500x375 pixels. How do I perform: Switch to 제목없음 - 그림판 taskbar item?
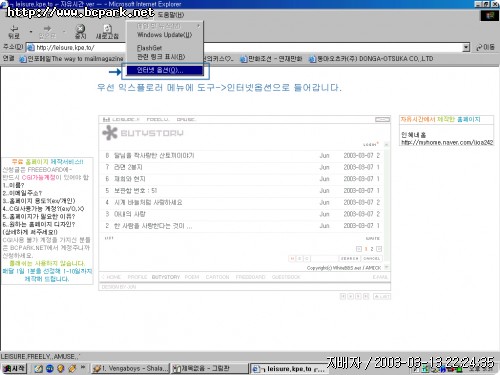pyautogui.click(x=209, y=368)
